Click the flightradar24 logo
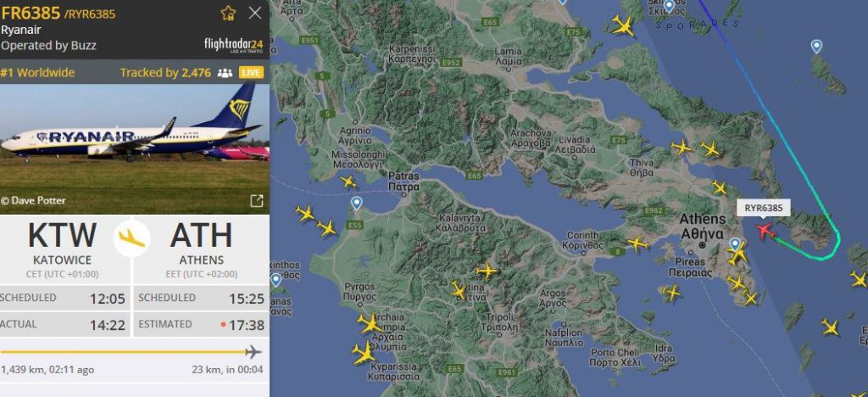The height and width of the screenshot is (397, 868). click(233, 45)
